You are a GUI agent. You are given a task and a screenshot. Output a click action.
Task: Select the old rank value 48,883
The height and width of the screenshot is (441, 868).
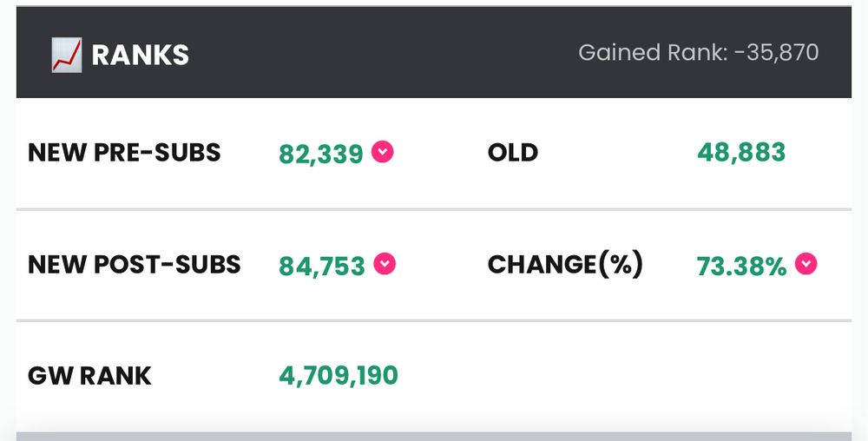point(741,152)
